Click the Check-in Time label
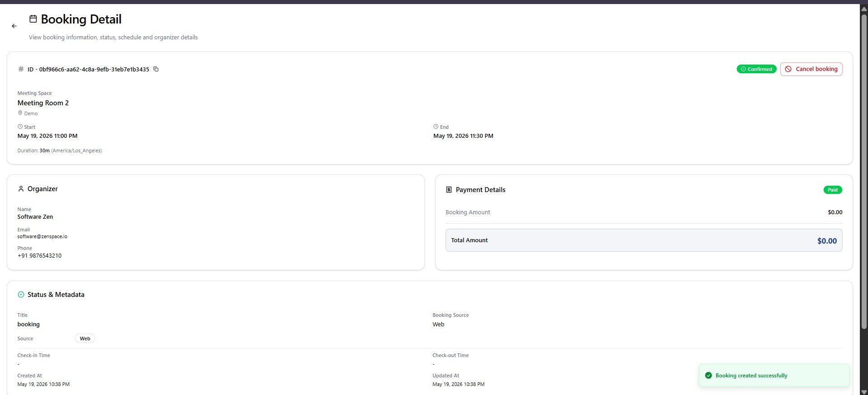 [34, 355]
